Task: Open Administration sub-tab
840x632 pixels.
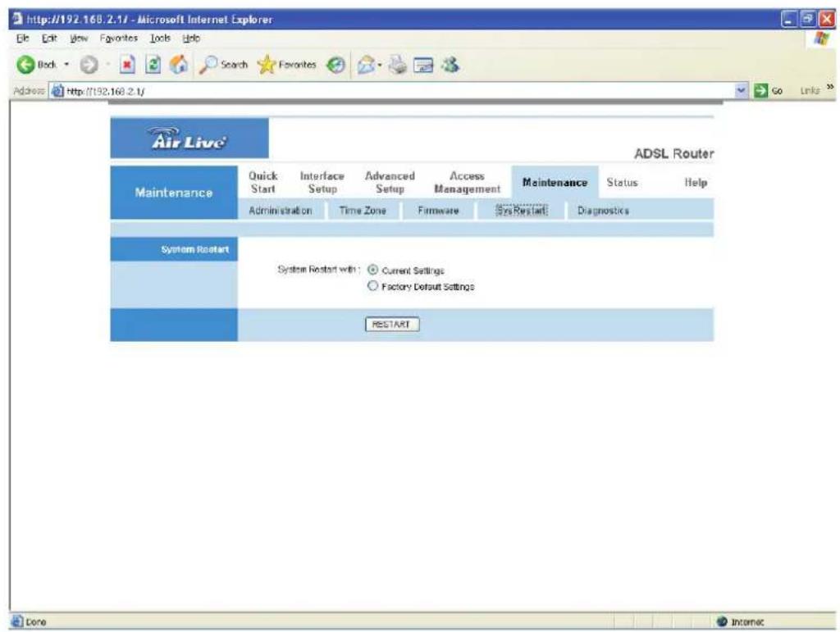Action: tap(281, 211)
